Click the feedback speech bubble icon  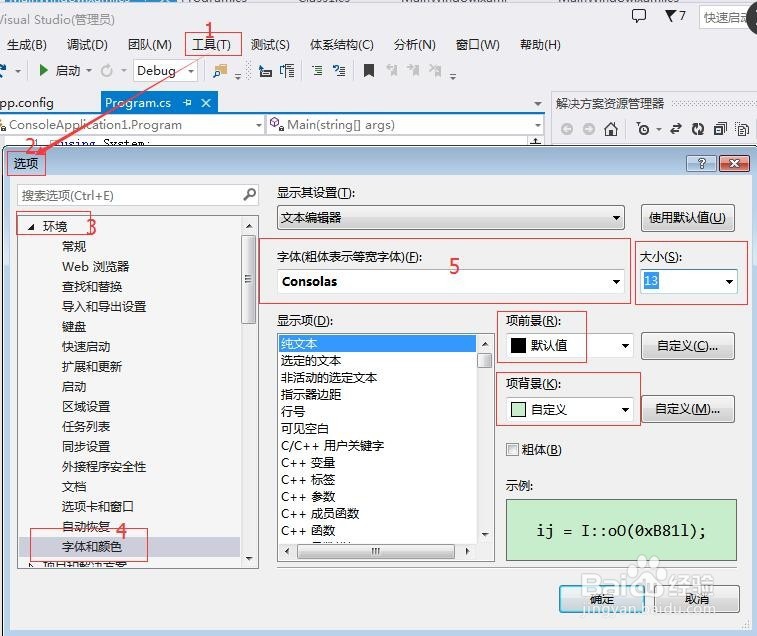pyautogui.click(x=639, y=16)
